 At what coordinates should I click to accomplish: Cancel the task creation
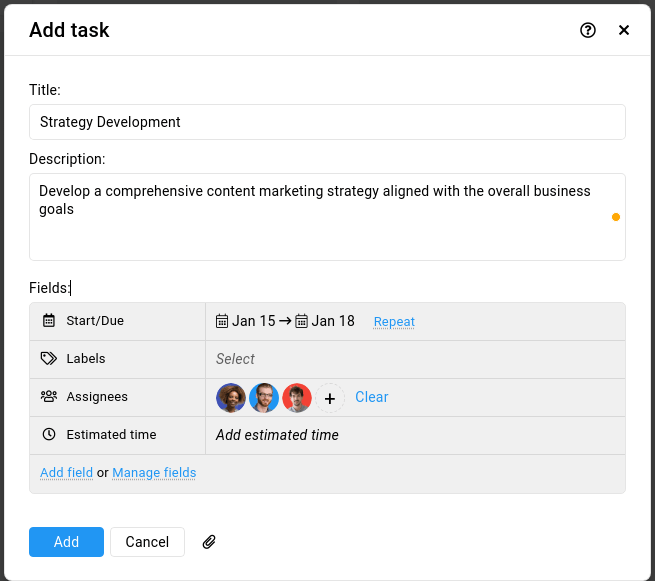(x=147, y=542)
